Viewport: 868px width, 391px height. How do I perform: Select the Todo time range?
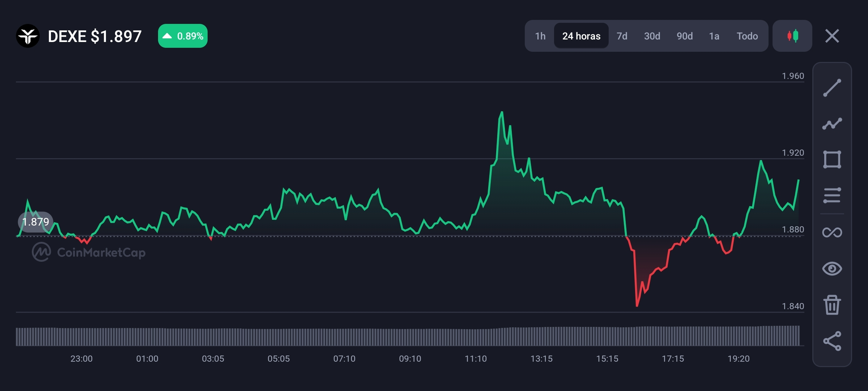[747, 36]
